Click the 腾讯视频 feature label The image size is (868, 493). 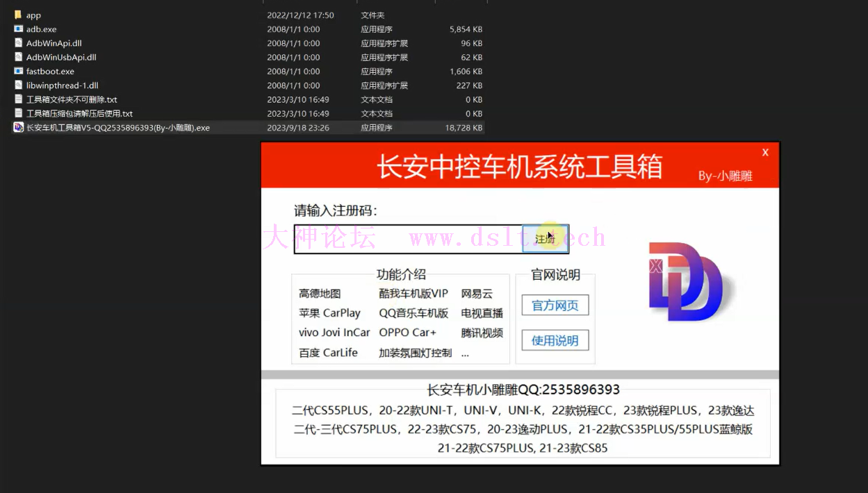pos(482,333)
